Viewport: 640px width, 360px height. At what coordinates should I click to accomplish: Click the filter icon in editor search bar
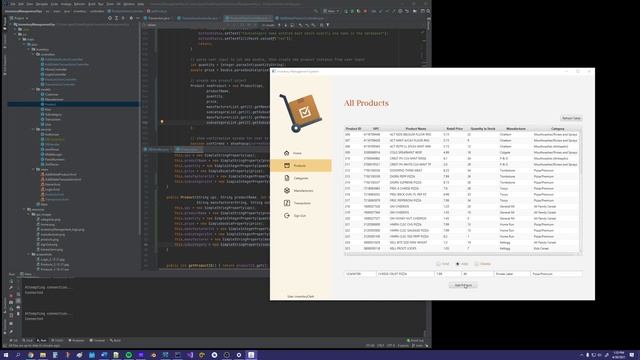tap(327, 25)
